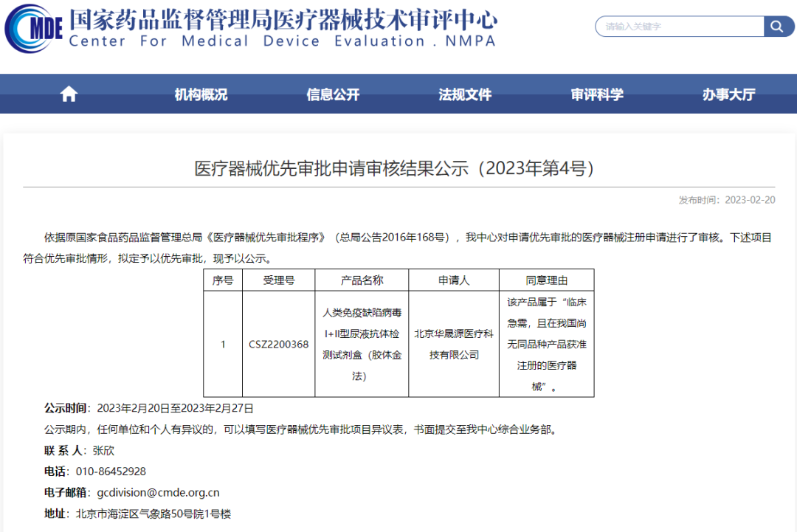Go to the homepage via house icon
797x532 pixels.
(x=69, y=94)
